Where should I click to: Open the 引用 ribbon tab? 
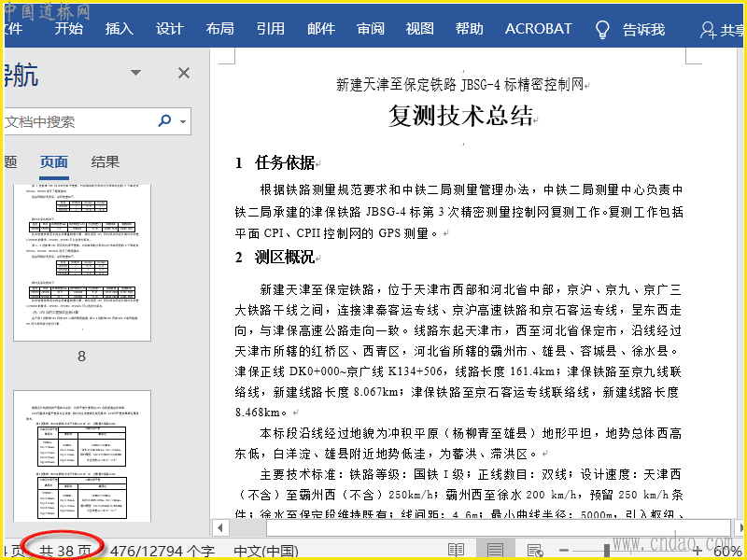270,29
